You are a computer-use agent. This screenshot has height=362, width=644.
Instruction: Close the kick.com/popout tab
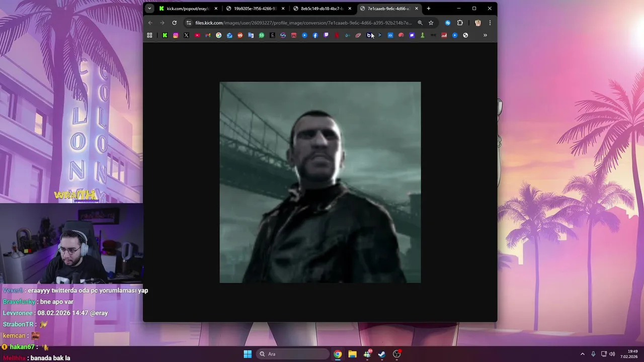[x=216, y=9]
